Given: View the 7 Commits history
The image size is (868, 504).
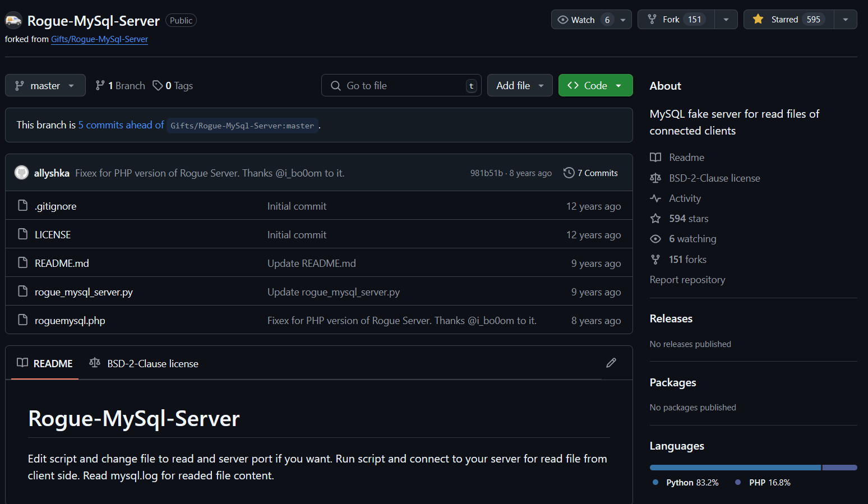Looking at the screenshot, I should click(x=591, y=173).
